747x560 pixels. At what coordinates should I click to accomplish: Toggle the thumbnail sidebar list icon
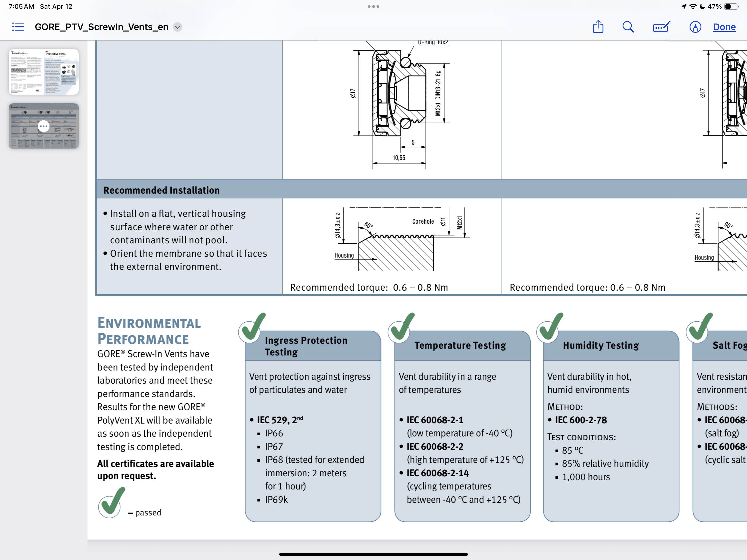18,27
